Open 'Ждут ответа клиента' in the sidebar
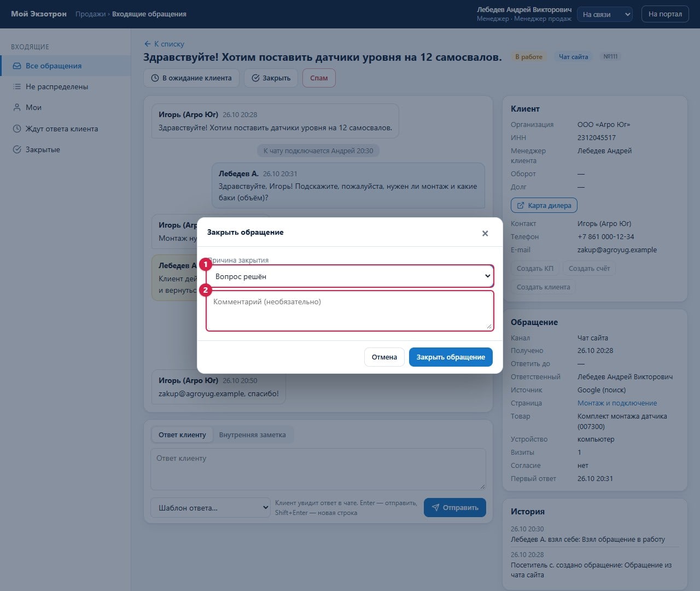This screenshot has height=591, width=700. coord(66,129)
